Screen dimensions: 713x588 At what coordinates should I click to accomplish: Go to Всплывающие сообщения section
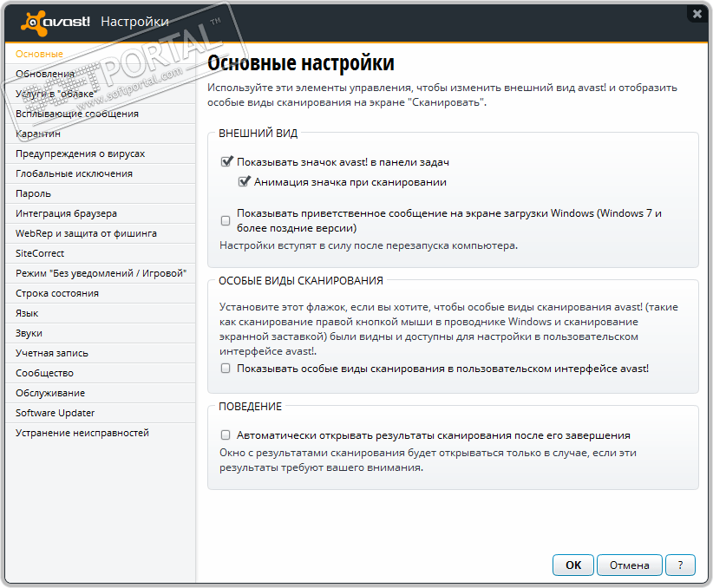point(101,114)
